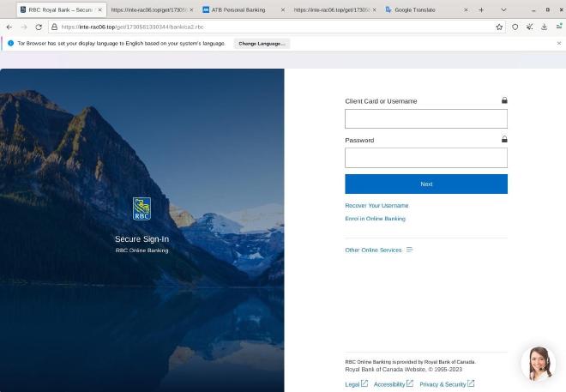The height and width of the screenshot is (392, 566).
Task: Click the Change Language button
Action: pos(262,43)
